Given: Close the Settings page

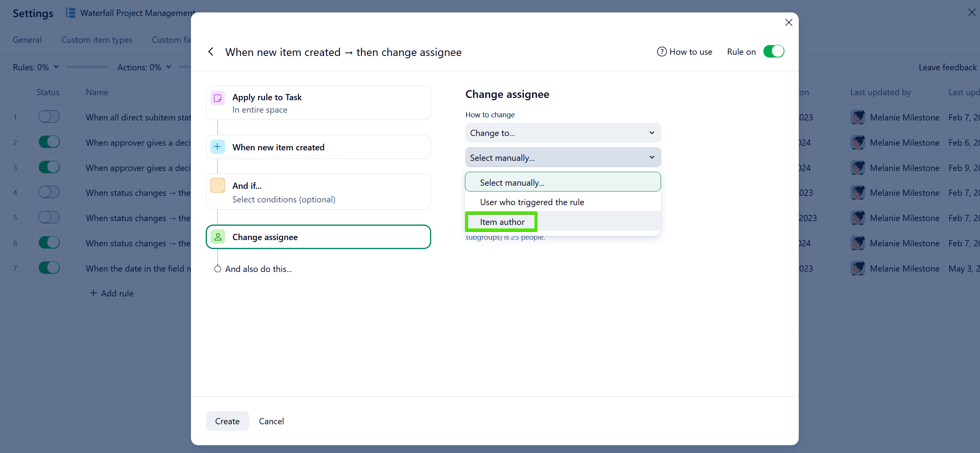Looking at the screenshot, I should click(971, 12).
